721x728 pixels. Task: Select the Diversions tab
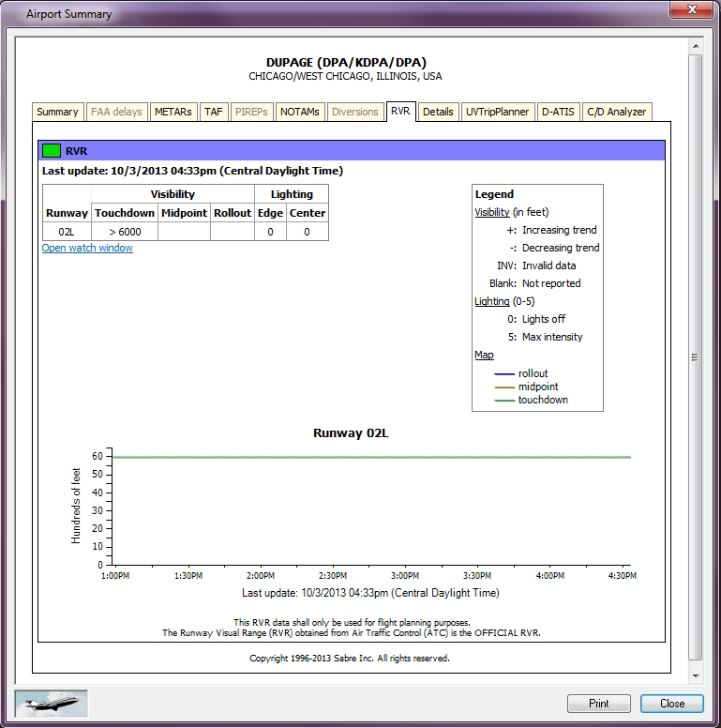pos(355,112)
